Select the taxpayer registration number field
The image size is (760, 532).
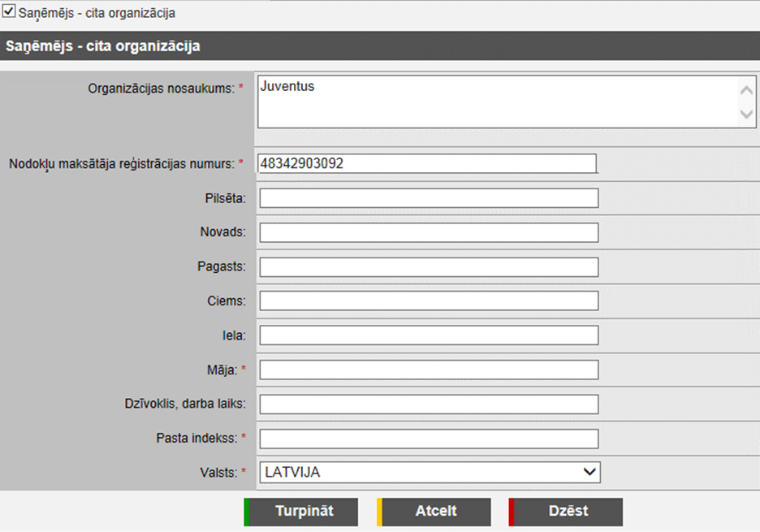[427, 164]
